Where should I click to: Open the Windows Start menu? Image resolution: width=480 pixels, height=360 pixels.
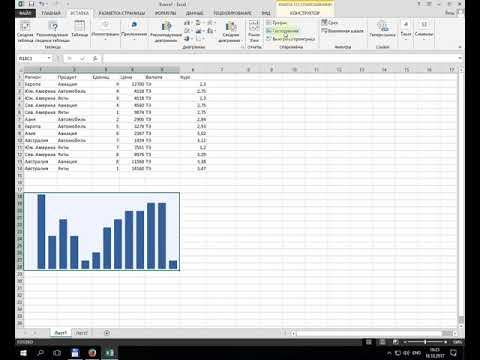(23, 353)
